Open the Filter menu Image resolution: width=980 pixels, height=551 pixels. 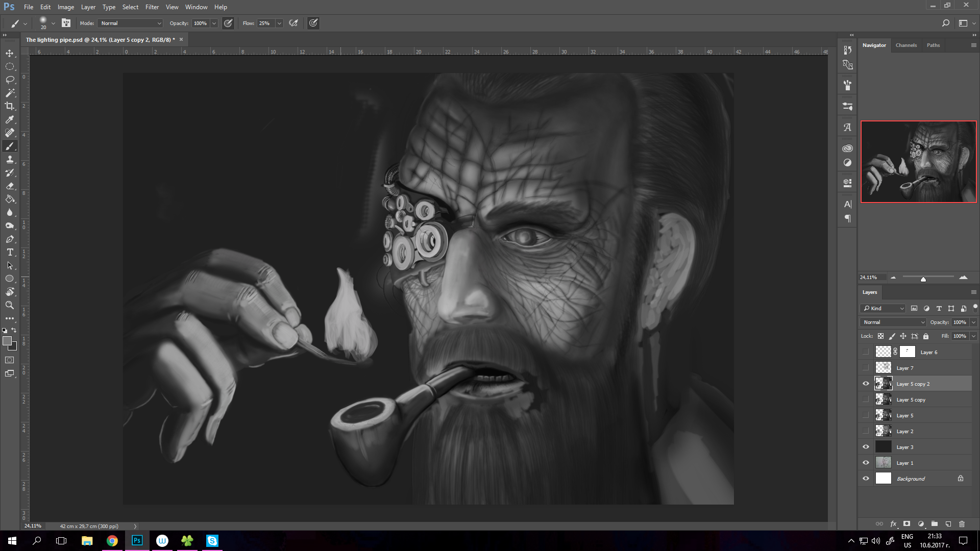tap(152, 7)
